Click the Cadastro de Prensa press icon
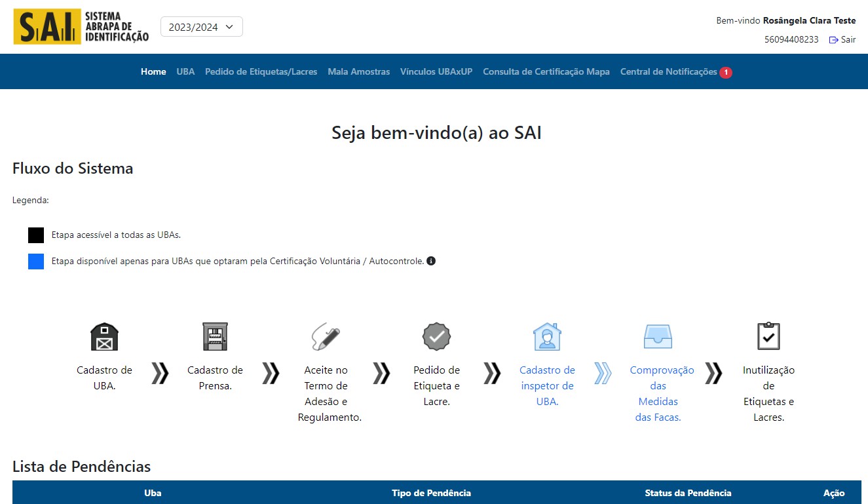 point(215,337)
